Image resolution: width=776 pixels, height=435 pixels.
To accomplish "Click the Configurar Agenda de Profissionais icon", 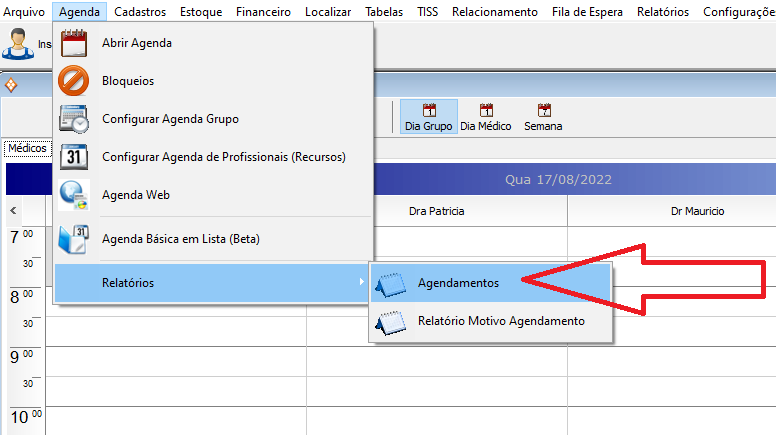I will [75, 157].
